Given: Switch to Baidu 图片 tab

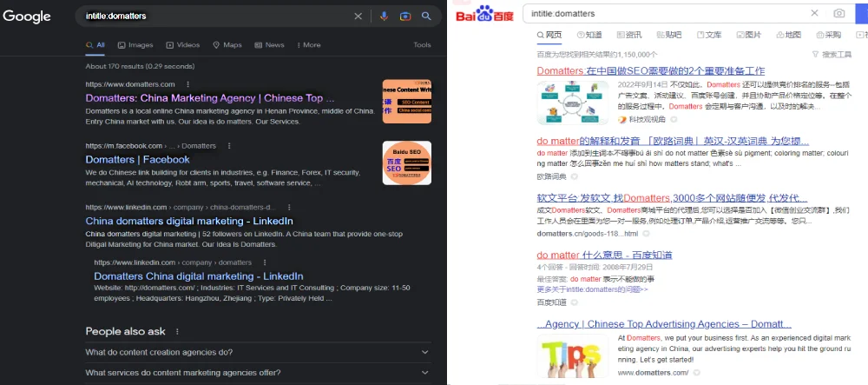Looking at the screenshot, I should [749, 35].
